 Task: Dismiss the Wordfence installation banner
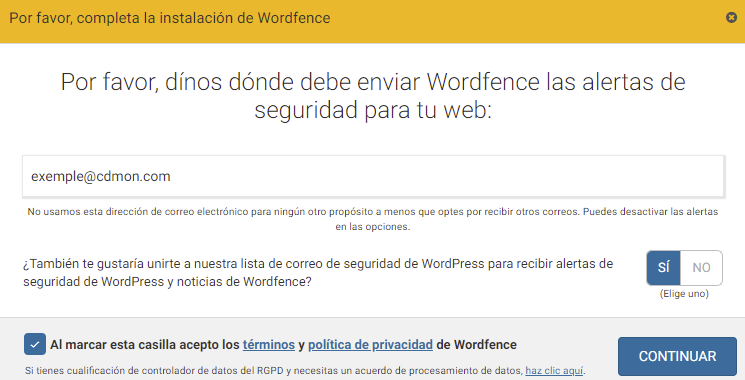tap(731, 18)
